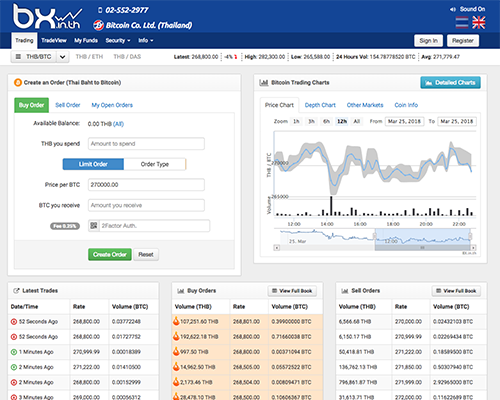Click the phone icon beside 02-552-2977

click(x=100, y=10)
